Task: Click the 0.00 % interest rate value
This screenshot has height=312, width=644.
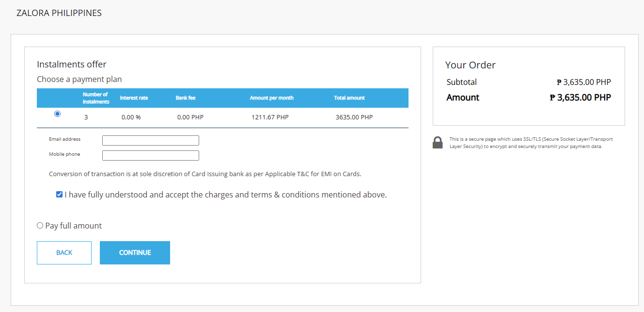Action: click(131, 117)
